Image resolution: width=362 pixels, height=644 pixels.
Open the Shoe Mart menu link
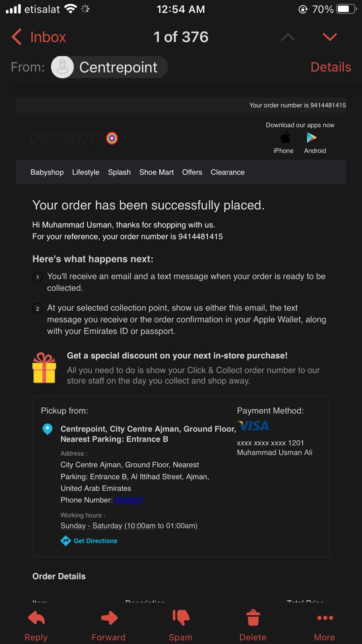(156, 172)
